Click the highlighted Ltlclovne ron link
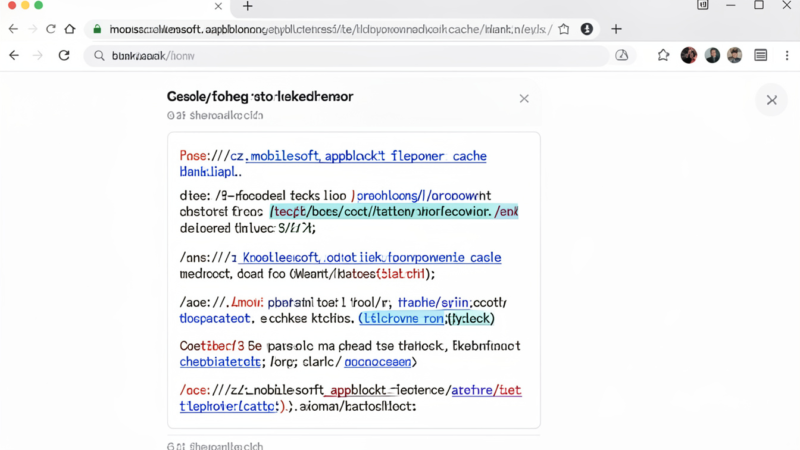Viewport: 800px width, 450px height. (402, 318)
